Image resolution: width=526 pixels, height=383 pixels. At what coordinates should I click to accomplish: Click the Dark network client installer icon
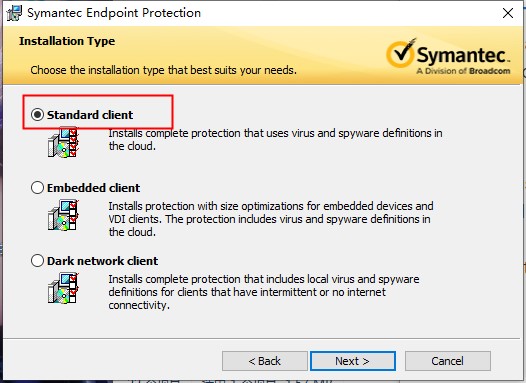click(x=63, y=288)
